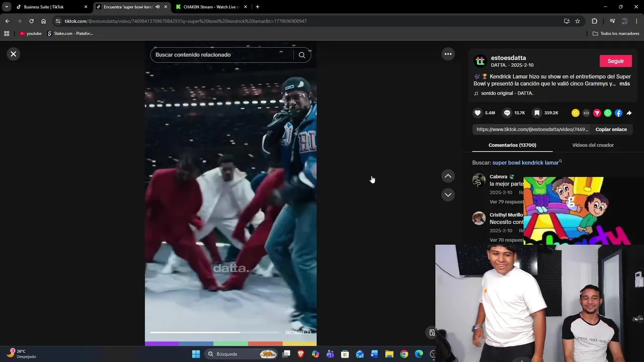The image size is (644, 362).
Task: Bookmark this page with the star icon
Action: tap(578, 21)
